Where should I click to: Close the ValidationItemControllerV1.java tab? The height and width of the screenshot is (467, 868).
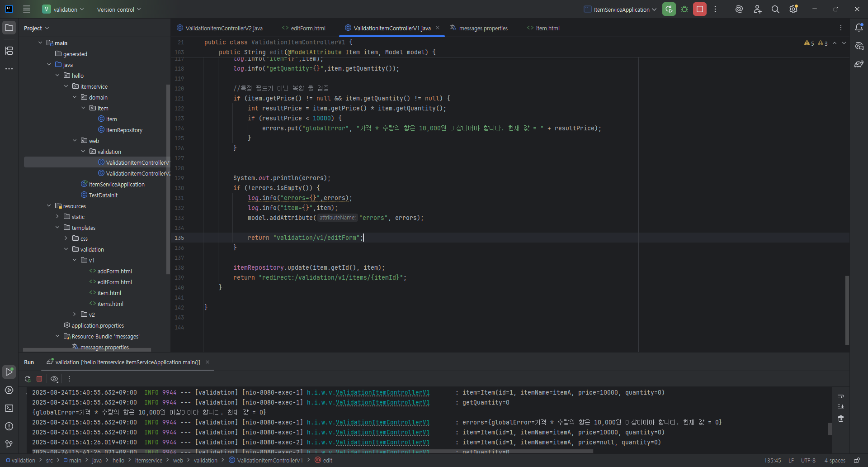tap(438, 28)
